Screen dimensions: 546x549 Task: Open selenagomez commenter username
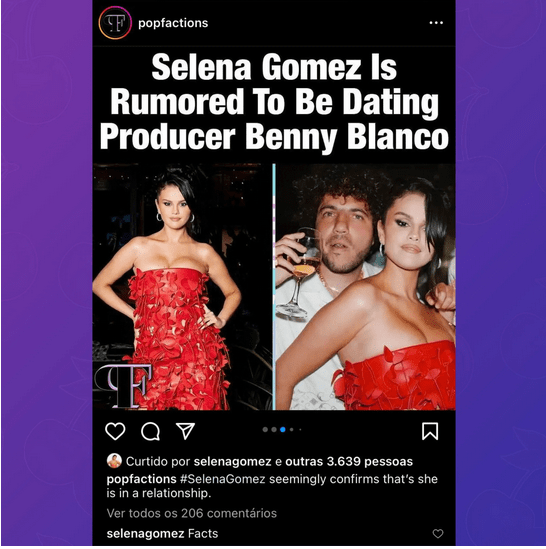coord(145,534)
